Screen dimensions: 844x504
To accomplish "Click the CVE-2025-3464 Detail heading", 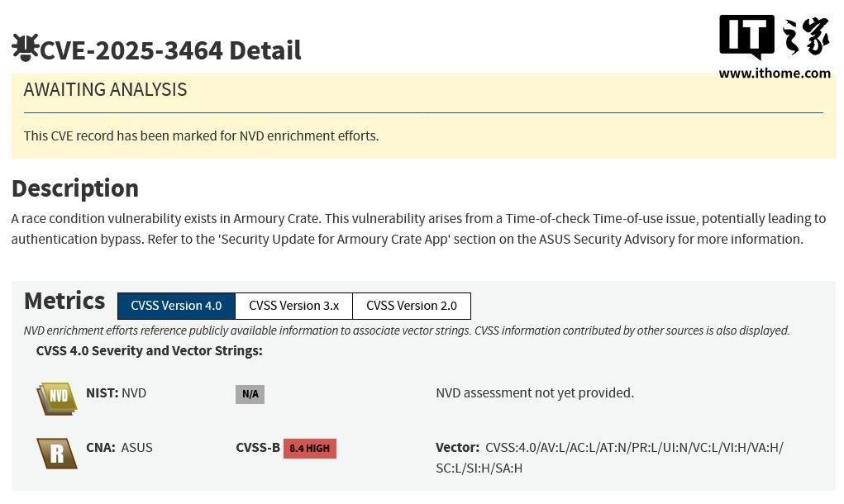I will (x=170, y=50).
